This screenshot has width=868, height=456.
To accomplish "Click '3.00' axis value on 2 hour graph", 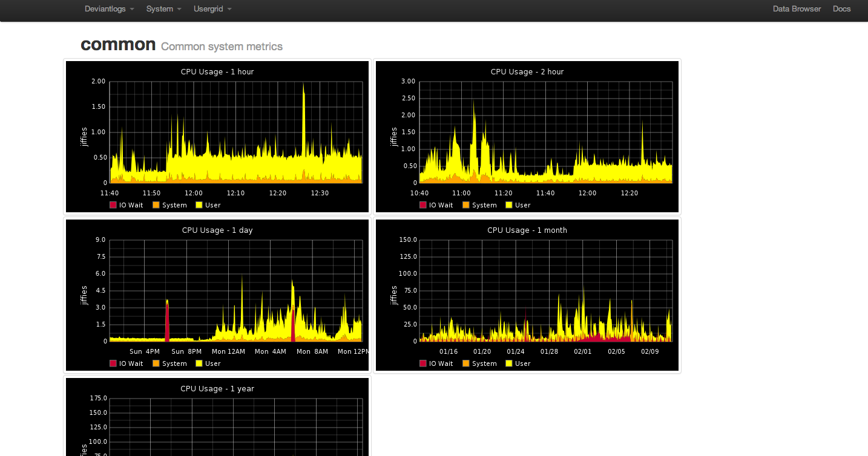I will pyautogui.click(x=409, y=82).
